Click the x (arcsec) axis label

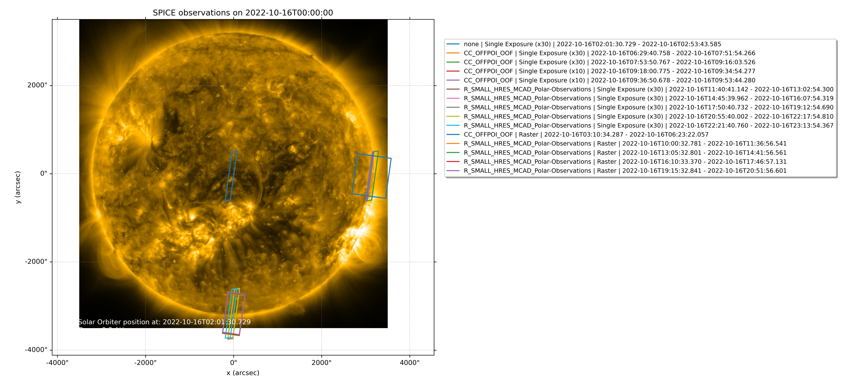click(x=243, y=373)
